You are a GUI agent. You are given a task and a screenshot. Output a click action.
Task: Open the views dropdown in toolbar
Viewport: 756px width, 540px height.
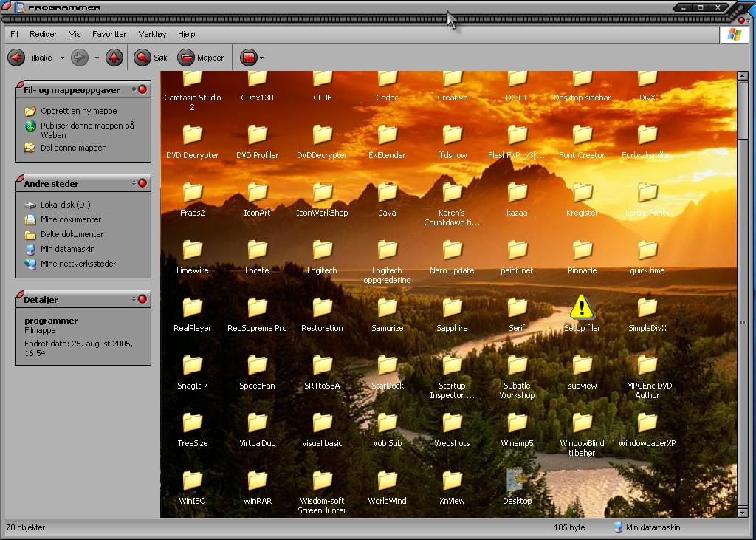[252, 58]
